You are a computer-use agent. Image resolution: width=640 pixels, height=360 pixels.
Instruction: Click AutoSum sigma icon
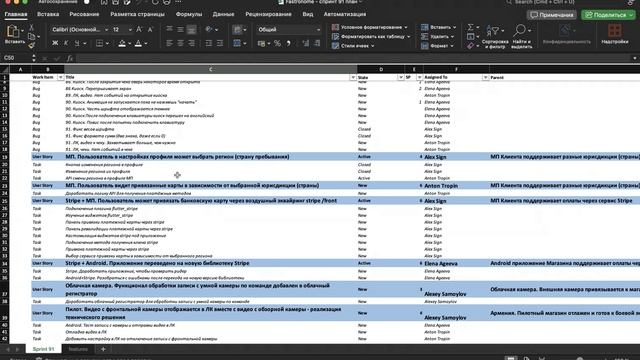[x=471, y=27]
